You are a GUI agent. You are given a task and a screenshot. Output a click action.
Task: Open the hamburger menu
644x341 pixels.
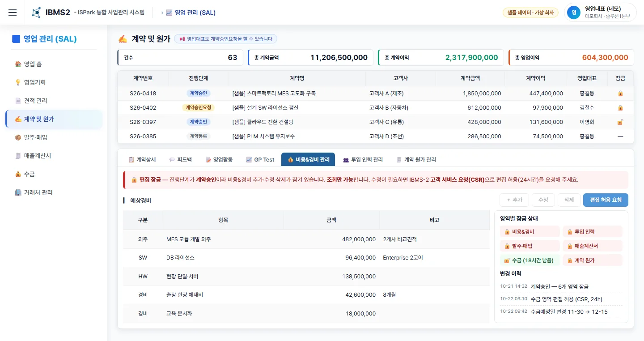[x=13, y=13]
